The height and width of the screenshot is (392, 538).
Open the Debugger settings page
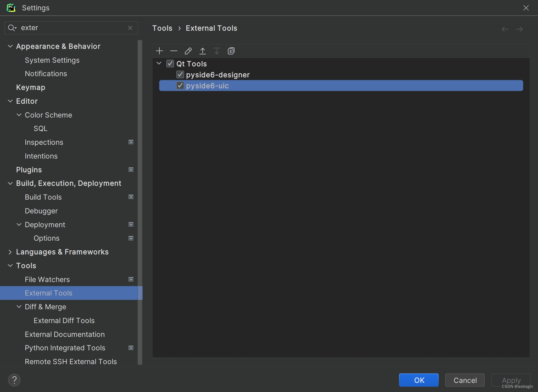point(41,211)
